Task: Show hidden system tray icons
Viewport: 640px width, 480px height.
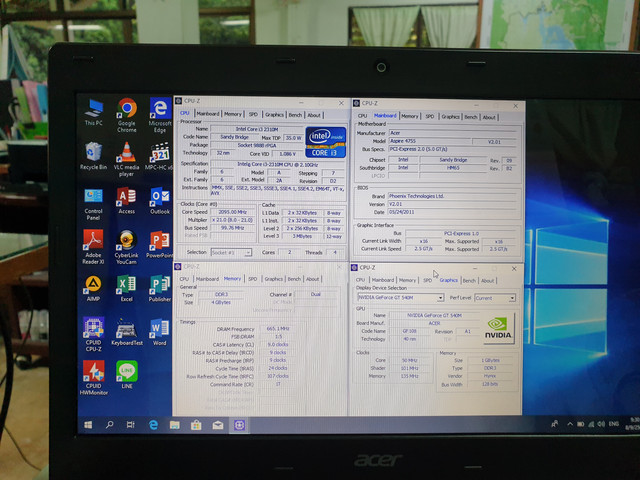Action: (x=570, y=424)
